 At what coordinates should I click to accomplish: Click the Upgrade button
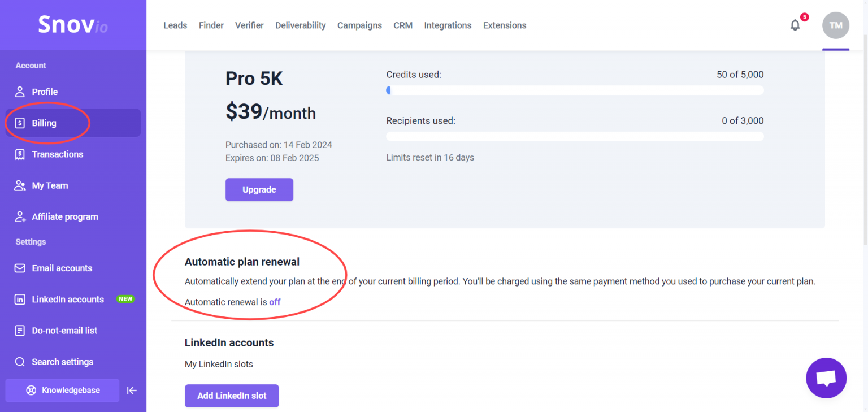click(259, 190)
